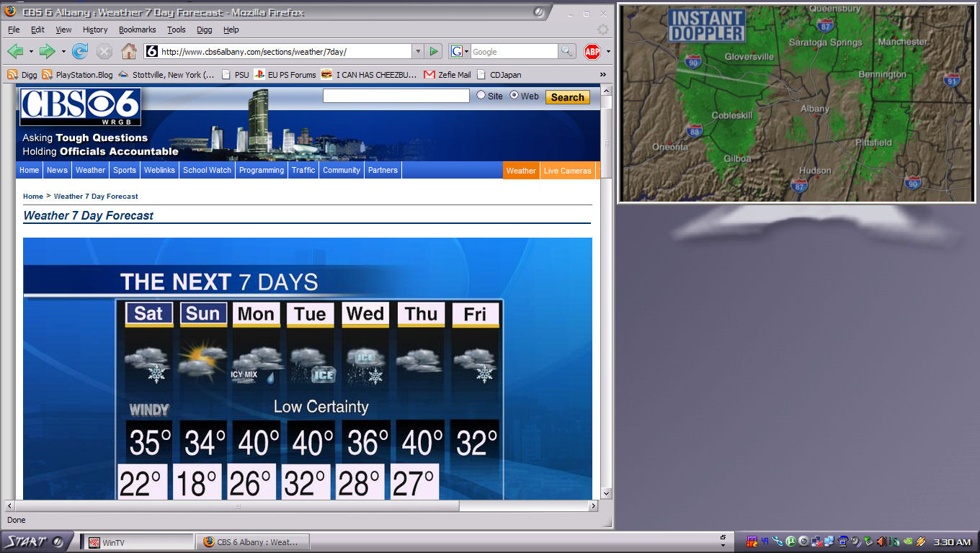Viewport: 980px width, 553px height.
Task: Click the Firefox Back arrow button
Action: 15,51
